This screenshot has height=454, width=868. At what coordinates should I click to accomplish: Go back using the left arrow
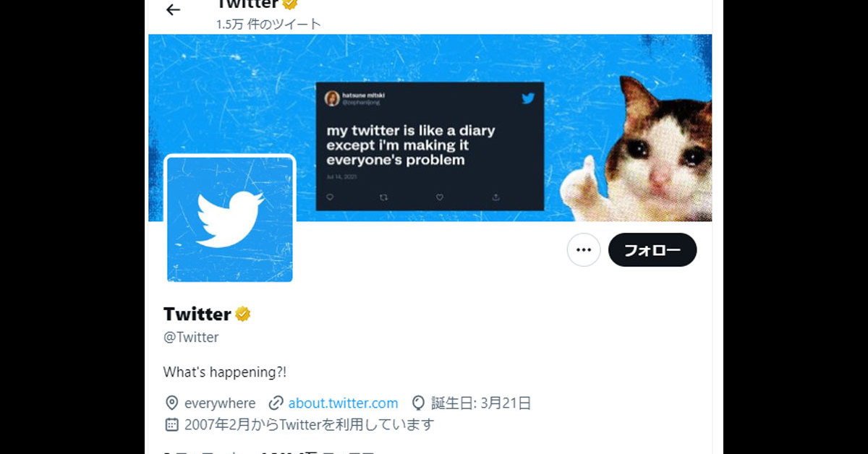pyautogui.click(x=172, y=10)
